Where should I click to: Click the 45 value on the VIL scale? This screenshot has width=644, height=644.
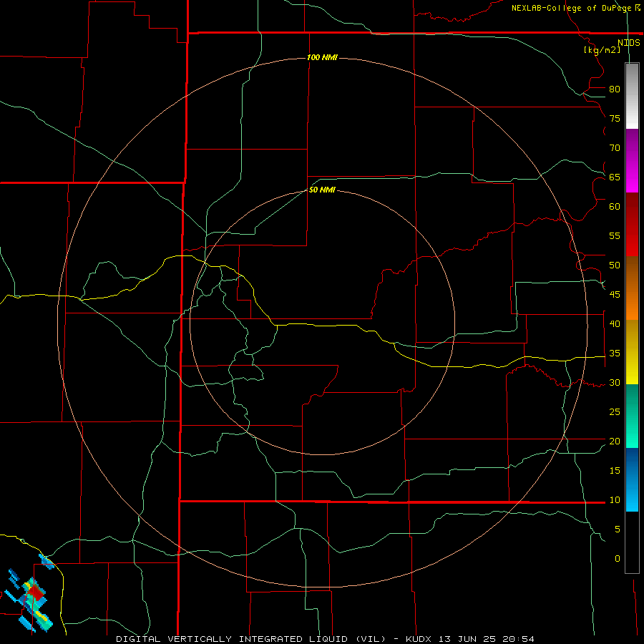(x=615, y=295)
